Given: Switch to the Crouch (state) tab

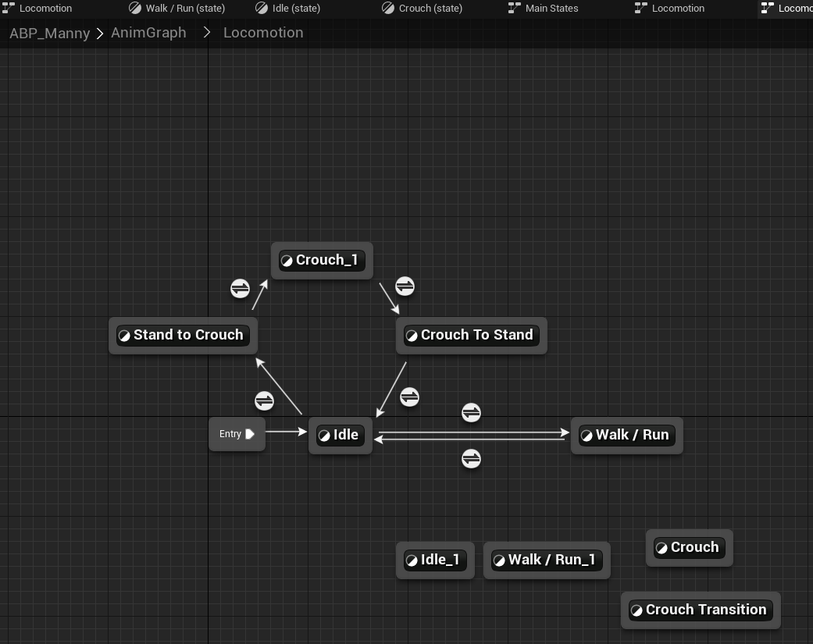Looking at the screenshot, I should pos(422,8).
